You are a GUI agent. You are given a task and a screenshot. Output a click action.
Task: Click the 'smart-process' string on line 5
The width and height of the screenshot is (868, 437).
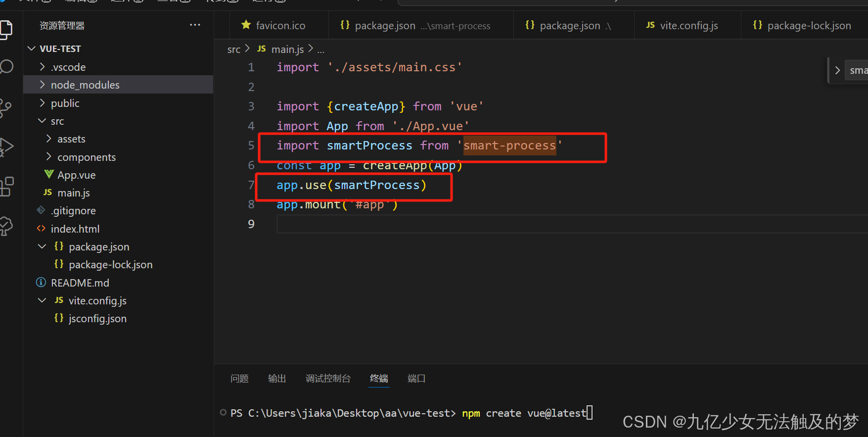[x=509, y=146]
